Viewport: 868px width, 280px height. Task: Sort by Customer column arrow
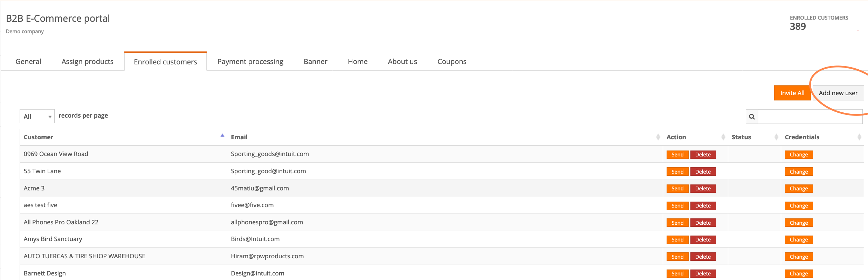tap(222, 136)
